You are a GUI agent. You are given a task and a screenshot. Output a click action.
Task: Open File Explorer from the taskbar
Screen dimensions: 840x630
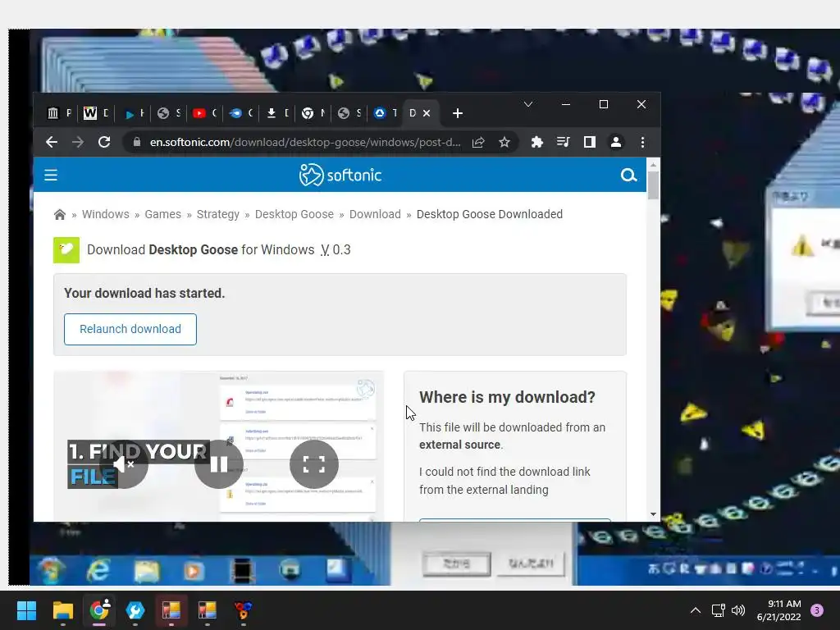click(x=62, y=610)
